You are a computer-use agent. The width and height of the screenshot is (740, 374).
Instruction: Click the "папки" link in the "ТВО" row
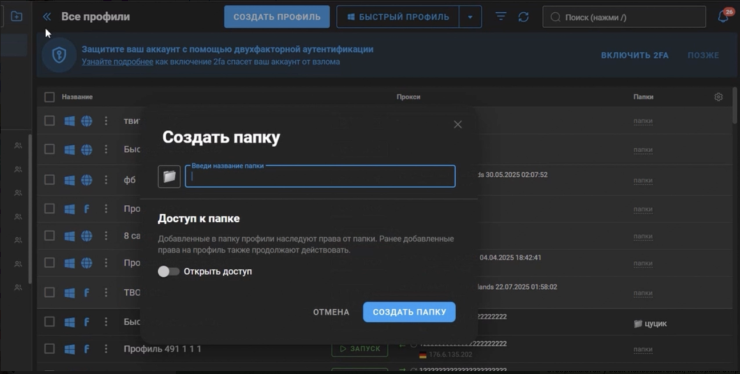coord(643,293)
